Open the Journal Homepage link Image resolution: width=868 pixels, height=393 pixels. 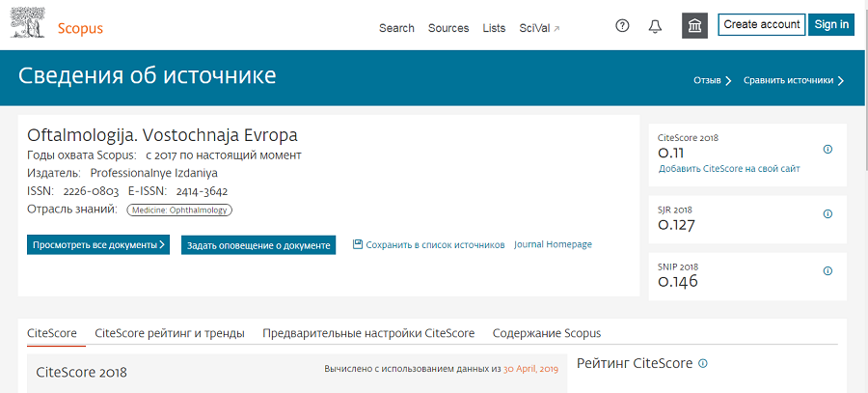[x=553, y=244]
